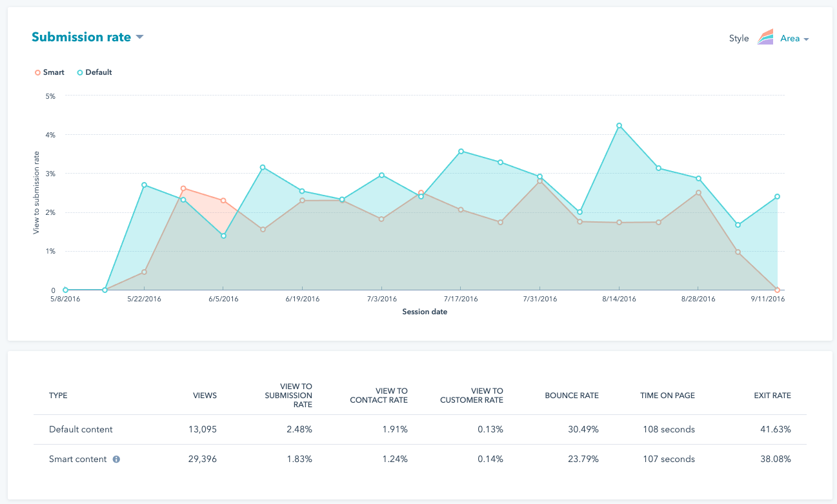The height and width of the screenshot is (504, 837).
Task: Sort by View to Submission Rate header
Action: tap(288, 396)
